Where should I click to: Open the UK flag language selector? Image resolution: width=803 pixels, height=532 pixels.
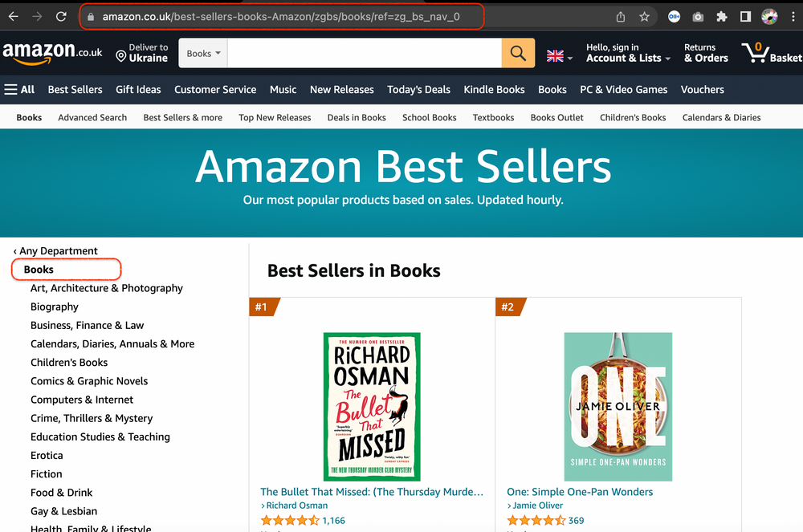[x=555, y=53]
